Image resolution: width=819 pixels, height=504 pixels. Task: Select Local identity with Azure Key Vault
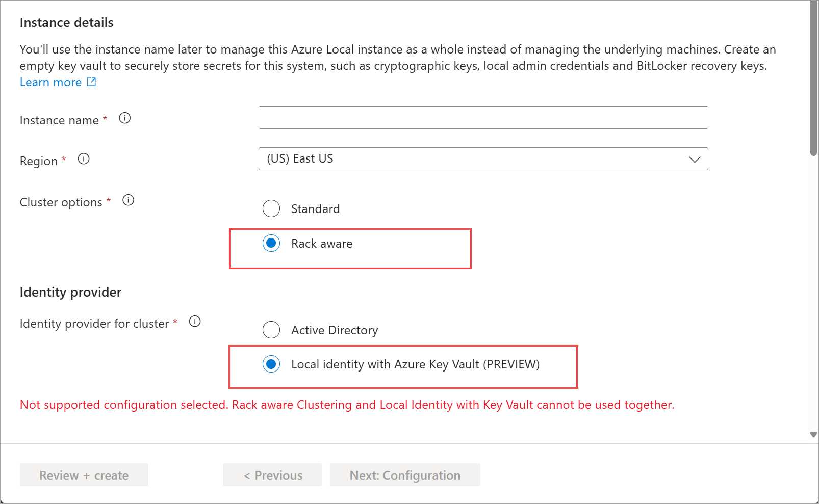271,364
